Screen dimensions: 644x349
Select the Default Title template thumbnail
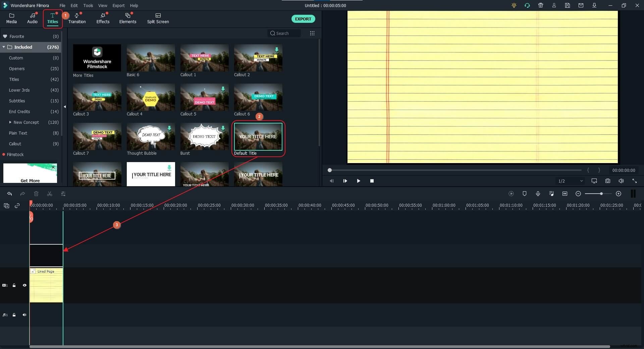258,137
